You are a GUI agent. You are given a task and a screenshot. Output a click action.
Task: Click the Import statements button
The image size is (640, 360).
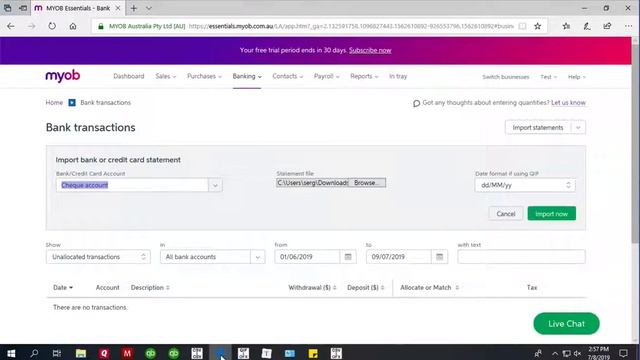tap(538, 127)
